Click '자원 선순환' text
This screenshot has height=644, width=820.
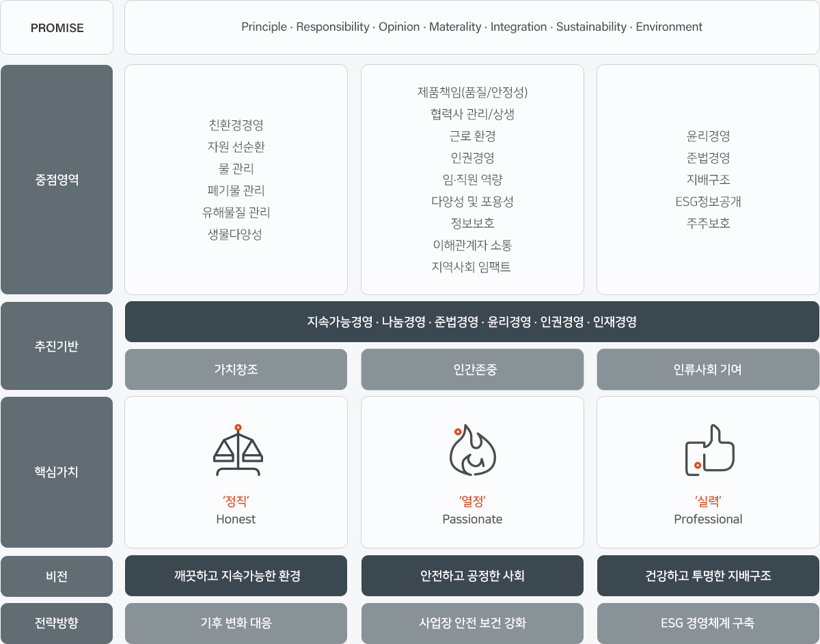pyautogui.click(x=236, y=147)
